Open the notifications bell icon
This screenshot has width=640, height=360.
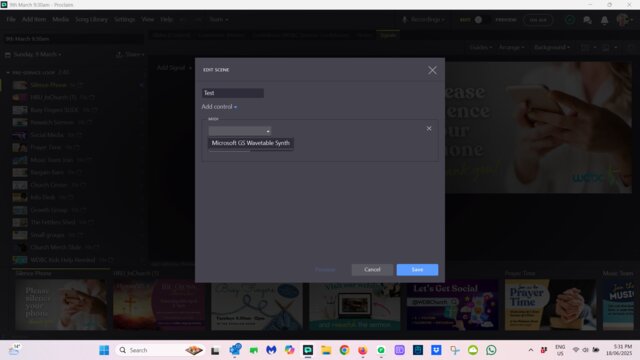(x=604, y=20)
